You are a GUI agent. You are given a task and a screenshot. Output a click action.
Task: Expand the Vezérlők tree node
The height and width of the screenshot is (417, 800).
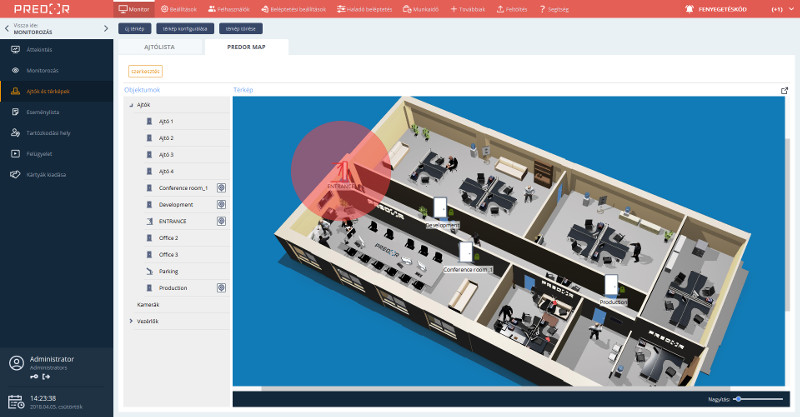click(x=131, y=321)
